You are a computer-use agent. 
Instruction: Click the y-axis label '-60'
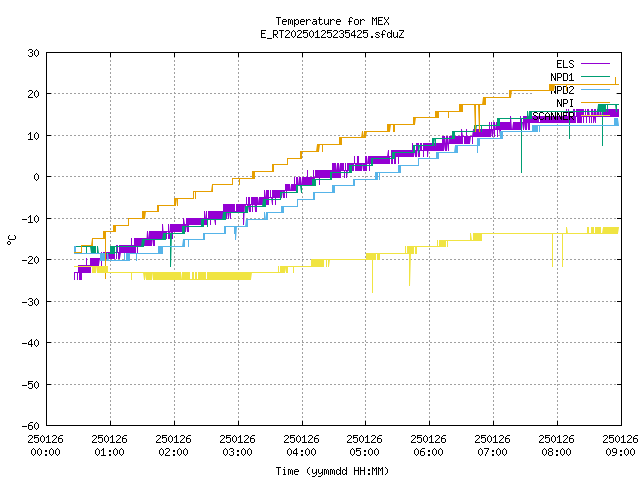(31, 426)
